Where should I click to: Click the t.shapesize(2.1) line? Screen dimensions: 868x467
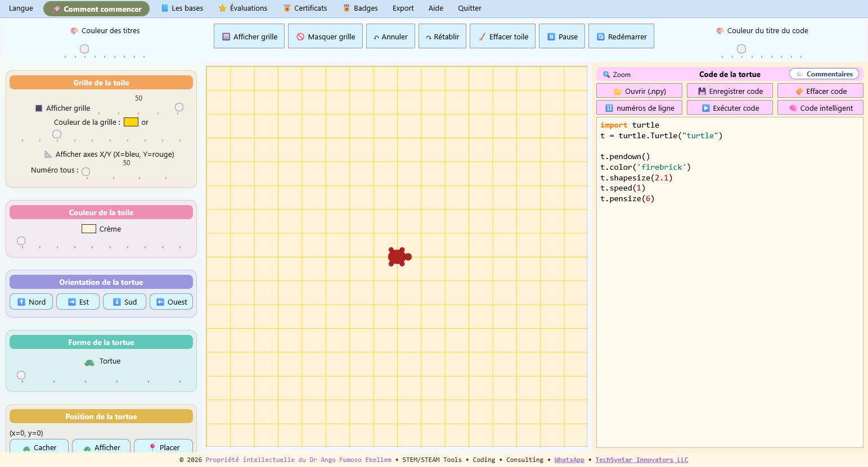(x=636, y=178)
